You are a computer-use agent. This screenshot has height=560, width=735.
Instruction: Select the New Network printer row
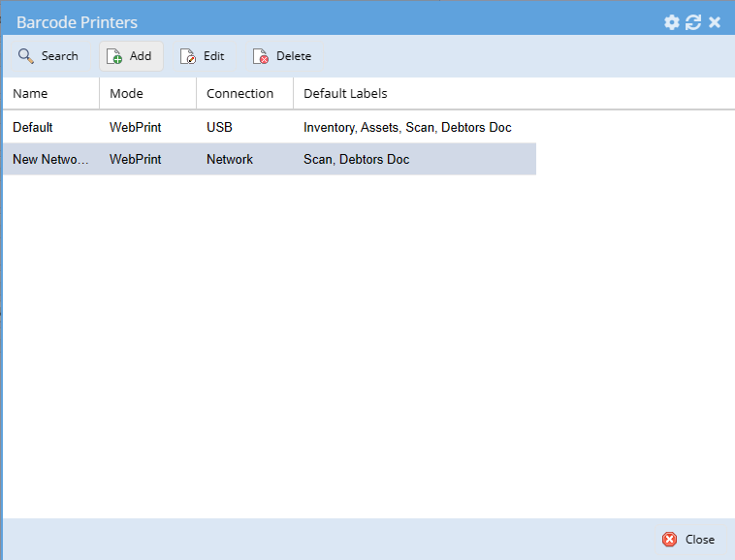pyautogui.click(x=50, y=159)
